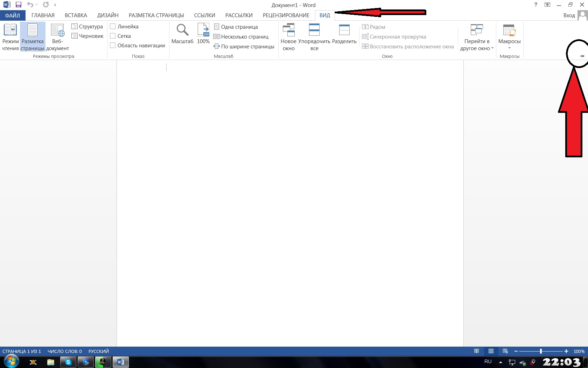The width and height of the screenshot is (588, 368).
Task: Click Word icon in taskbar
Action: coord(121,362)
